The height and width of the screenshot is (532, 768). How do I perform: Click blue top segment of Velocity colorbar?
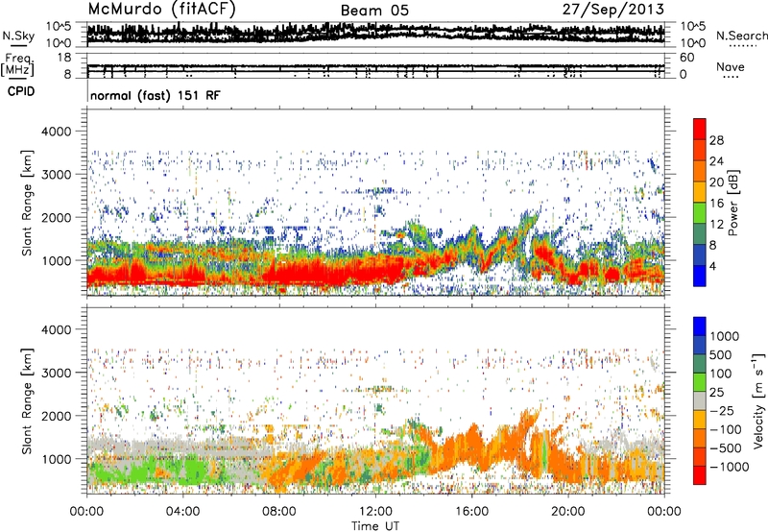coord(700,326)
